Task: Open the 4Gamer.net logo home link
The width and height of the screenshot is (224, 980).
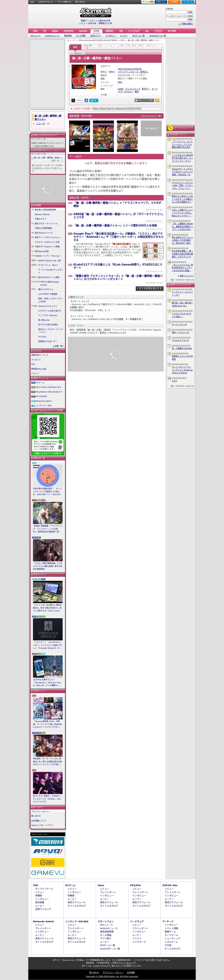Action: [96, 12]
